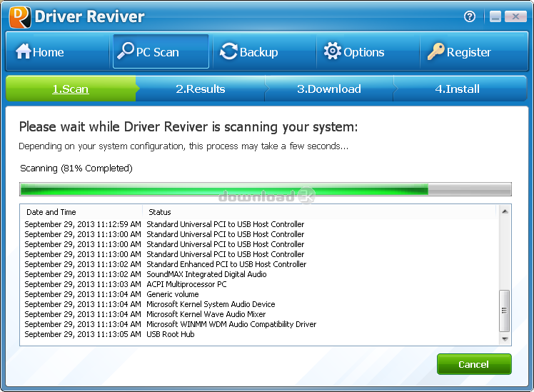Select step 1.Scan
Screen dimensions: 534x392
(x=71, y=89)
